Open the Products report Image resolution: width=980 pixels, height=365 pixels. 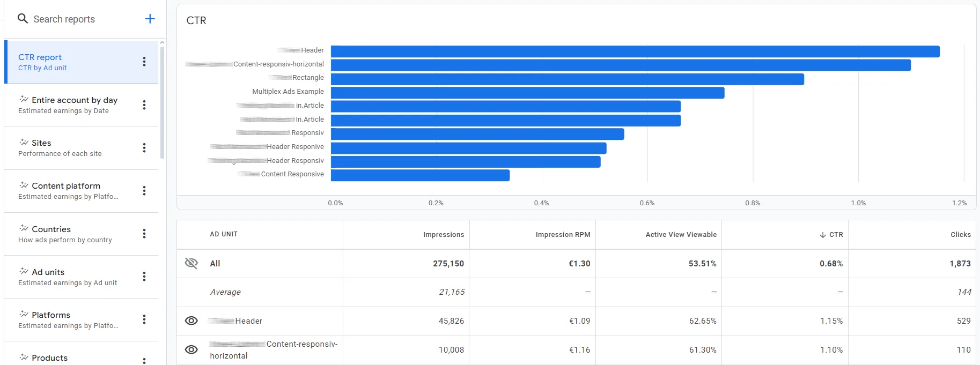tap(49, 357)
